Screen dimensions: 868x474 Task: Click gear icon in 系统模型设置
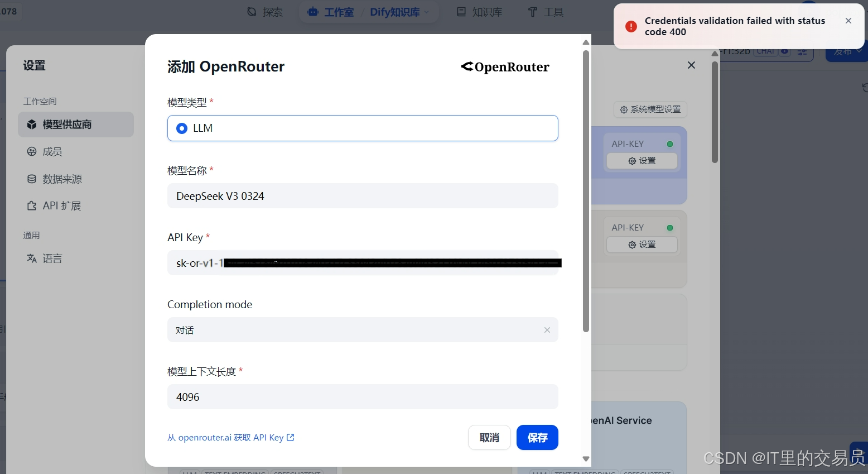pyautogui.click(x=624, y=109)
